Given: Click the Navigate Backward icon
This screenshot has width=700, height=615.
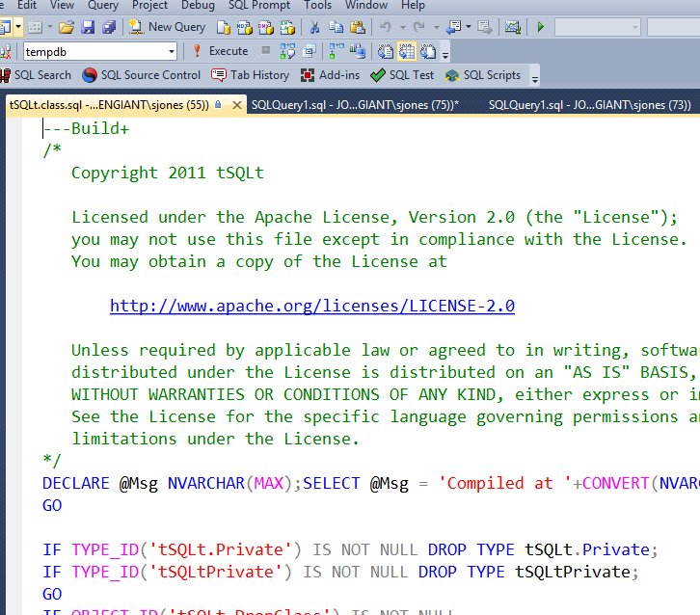Looking at the screenshot, I should tap(453, 27).
